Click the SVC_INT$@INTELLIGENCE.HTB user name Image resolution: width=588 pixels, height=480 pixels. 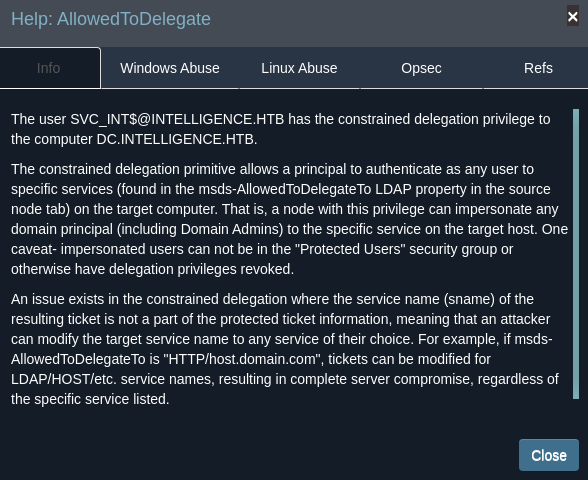pyautogui.click(x=177, y=119)
